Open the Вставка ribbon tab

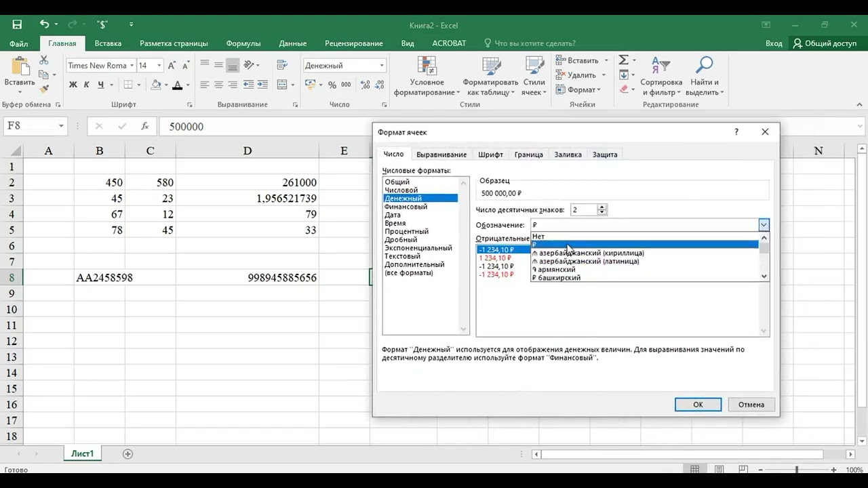click(108, 43)
